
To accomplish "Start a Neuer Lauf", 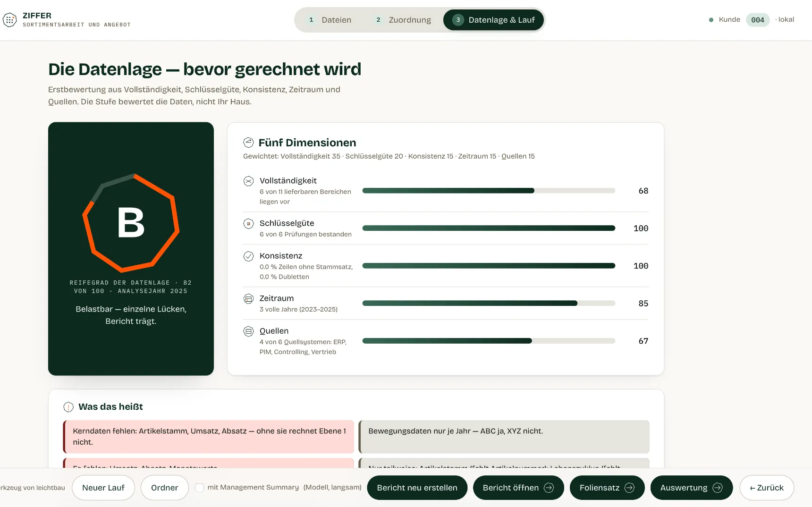I will coord(103,488).
